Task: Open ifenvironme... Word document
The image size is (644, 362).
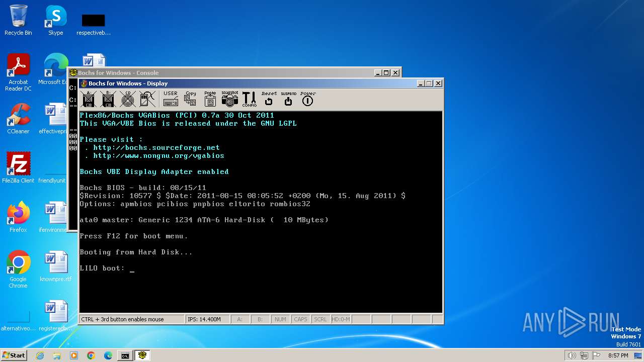Action: point(53,217)
